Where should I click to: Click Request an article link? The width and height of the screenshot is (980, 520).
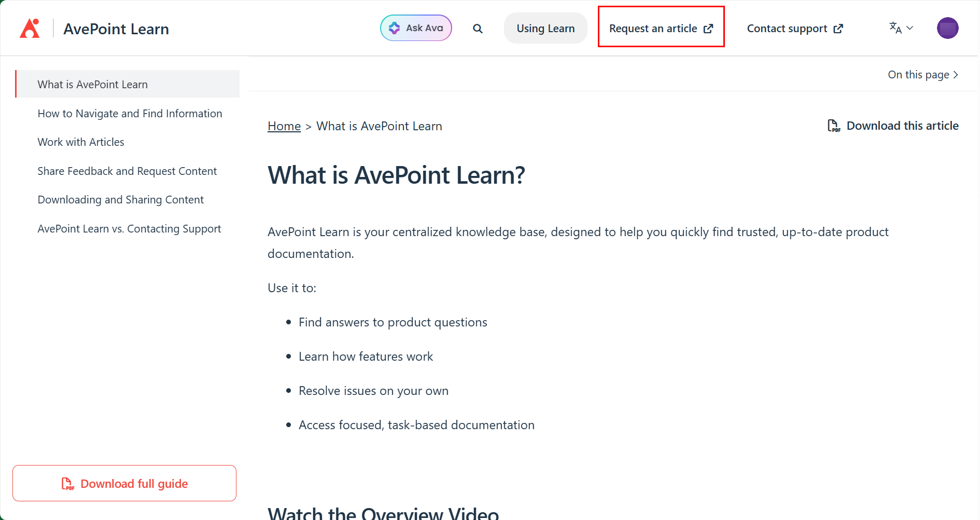pos(661,29)
